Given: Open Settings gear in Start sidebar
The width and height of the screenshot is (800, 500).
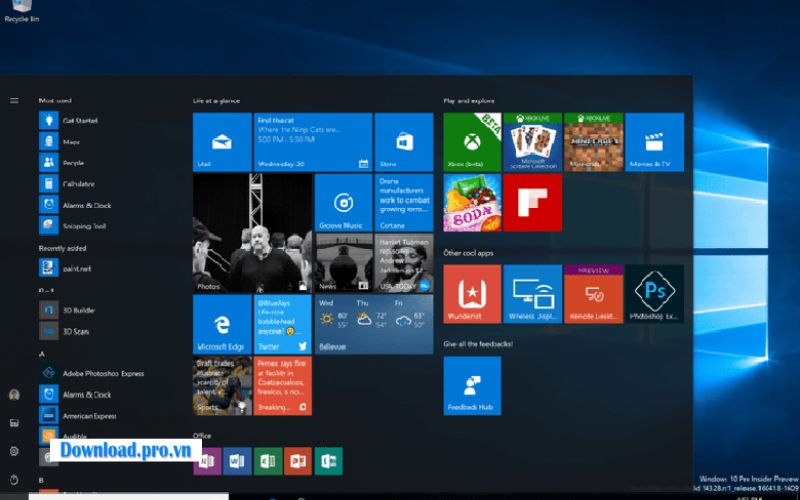Looking at the screenshot, I should pyautogui.click(x=14, y=451).
